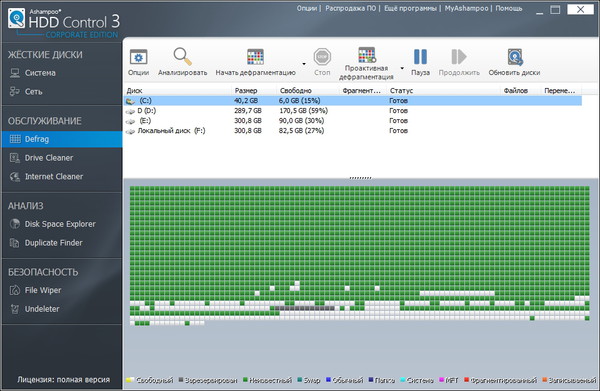Screen dimensions: 600x391
Task: Click the Обычный blue legend swatch
Action: click(328, 380)
